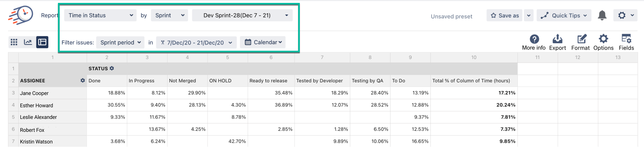Open table Options gear icon
This screenshot has height=147, width=644.
point(603,39)
